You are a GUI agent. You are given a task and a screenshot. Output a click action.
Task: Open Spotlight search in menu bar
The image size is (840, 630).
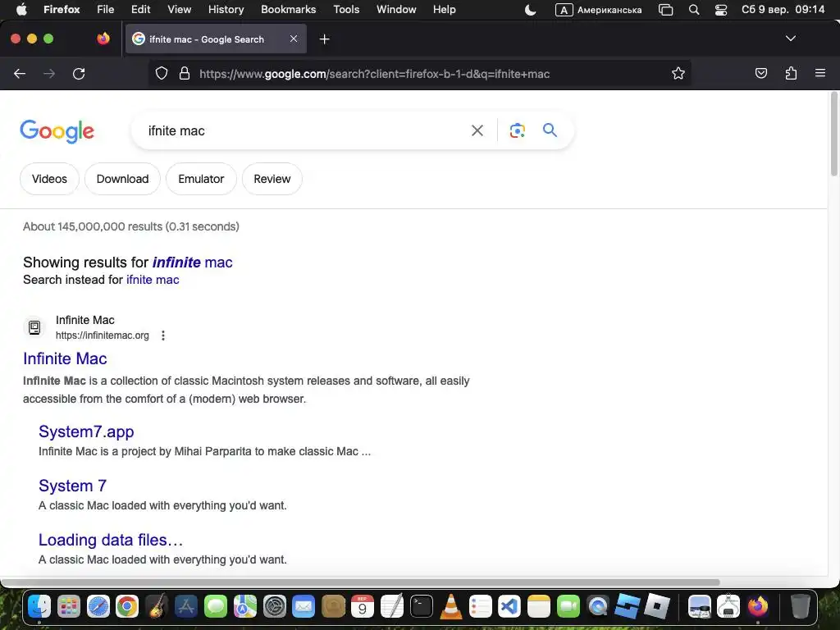(x=694, y=10)
